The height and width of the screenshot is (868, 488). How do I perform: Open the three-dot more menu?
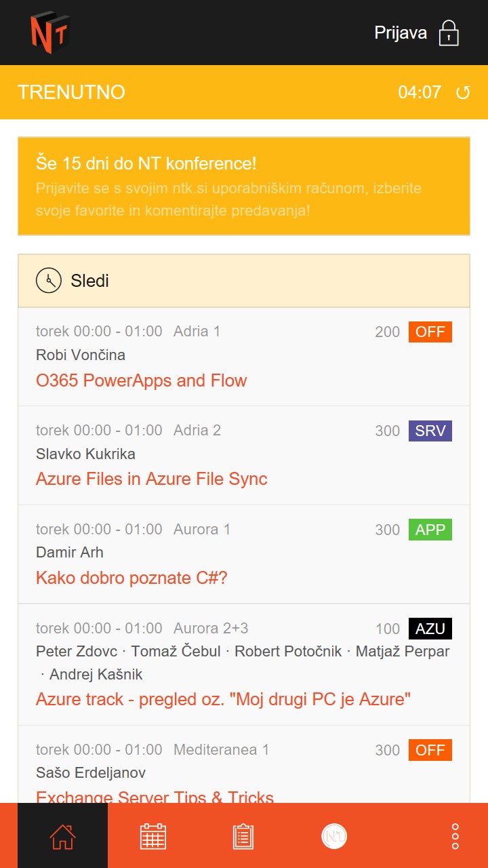[x=455, y=836]
